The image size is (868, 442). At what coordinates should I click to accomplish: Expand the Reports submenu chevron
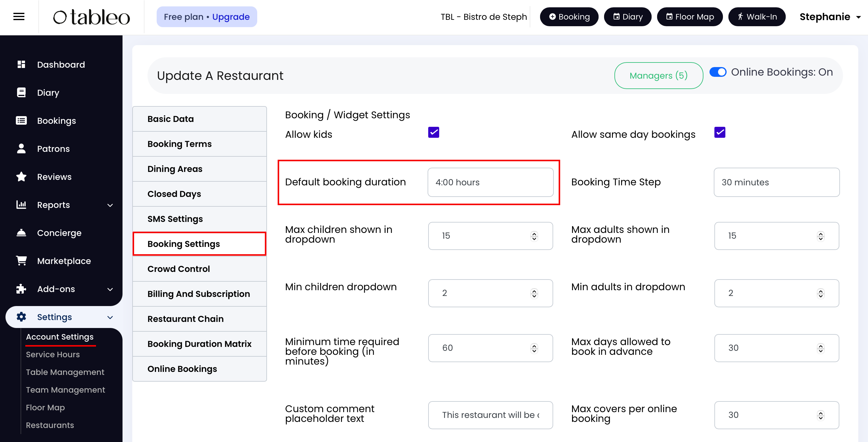coord(110,205)
